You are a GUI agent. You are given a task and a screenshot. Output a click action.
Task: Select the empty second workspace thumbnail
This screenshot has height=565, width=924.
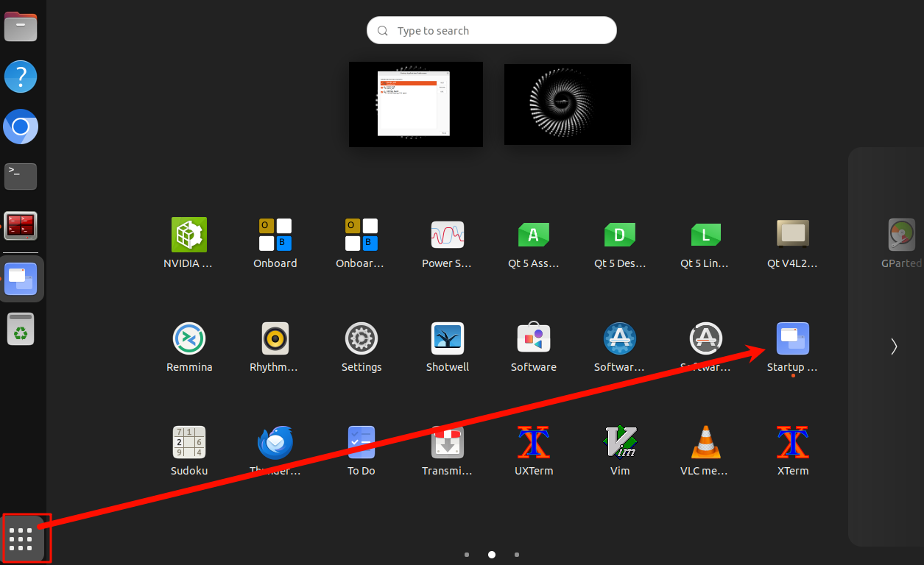pos(568,104)
